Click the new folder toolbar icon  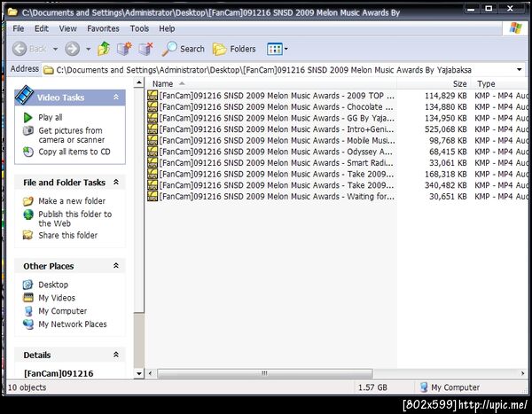tap(124, 49)
